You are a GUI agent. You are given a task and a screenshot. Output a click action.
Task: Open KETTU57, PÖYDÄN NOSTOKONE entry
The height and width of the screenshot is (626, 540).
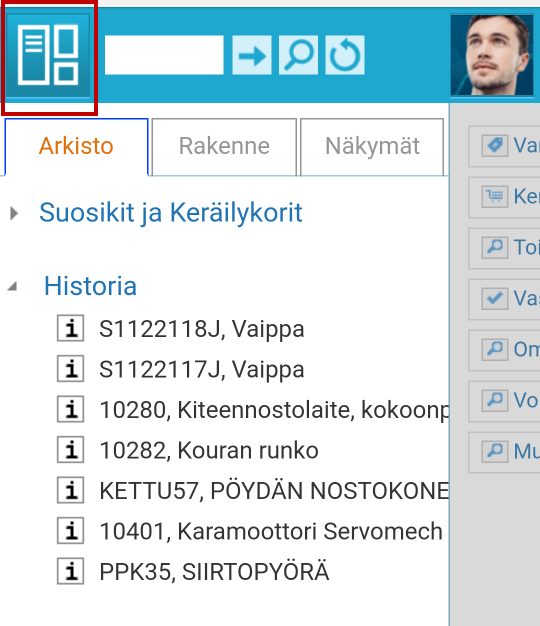pos(274,491)
